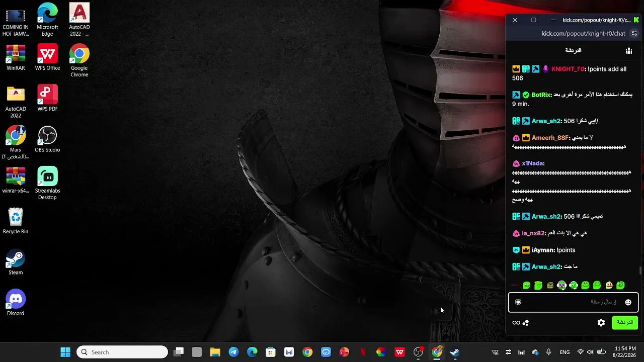Open Steam from taskbar
This screenshot has height=362, width=644.
click(x=455, y=352)
